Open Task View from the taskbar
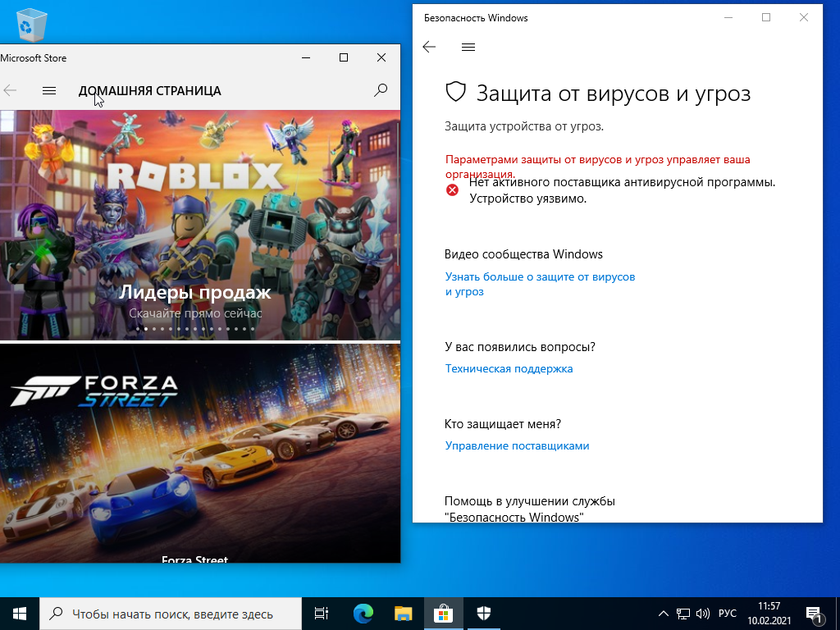This screenshot has height=630, width=840. tap(322, 614)
